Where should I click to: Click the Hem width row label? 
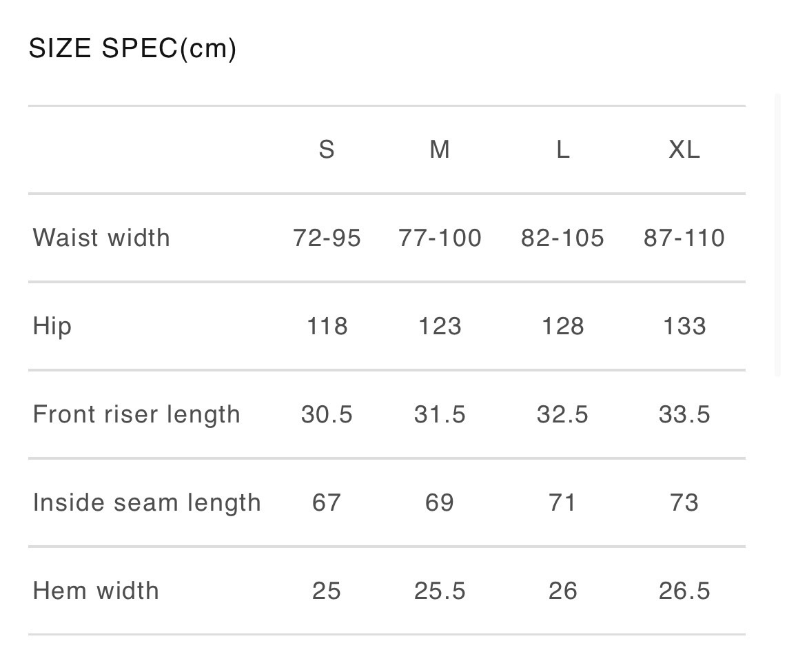point(96,591)
